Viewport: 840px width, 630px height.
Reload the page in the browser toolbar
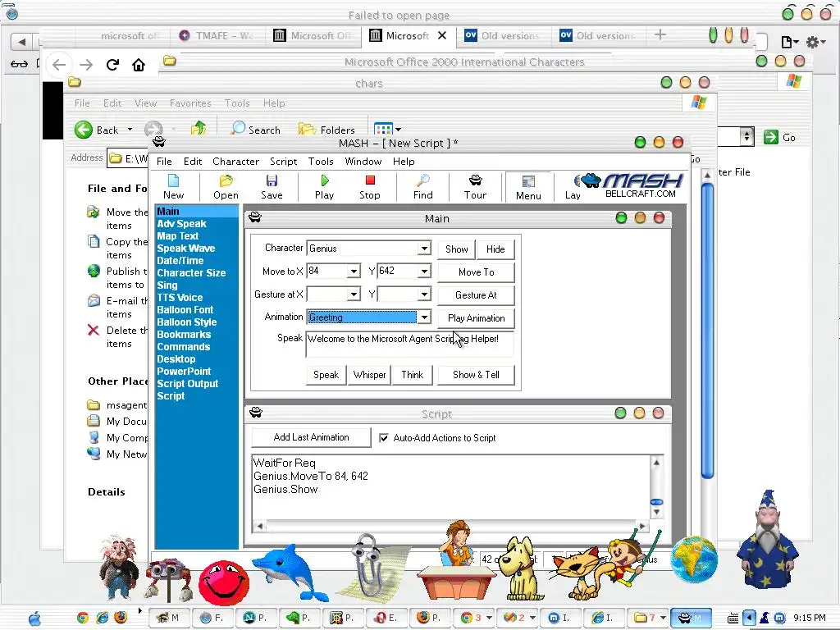pyautogui.click(x=112, y=65)
